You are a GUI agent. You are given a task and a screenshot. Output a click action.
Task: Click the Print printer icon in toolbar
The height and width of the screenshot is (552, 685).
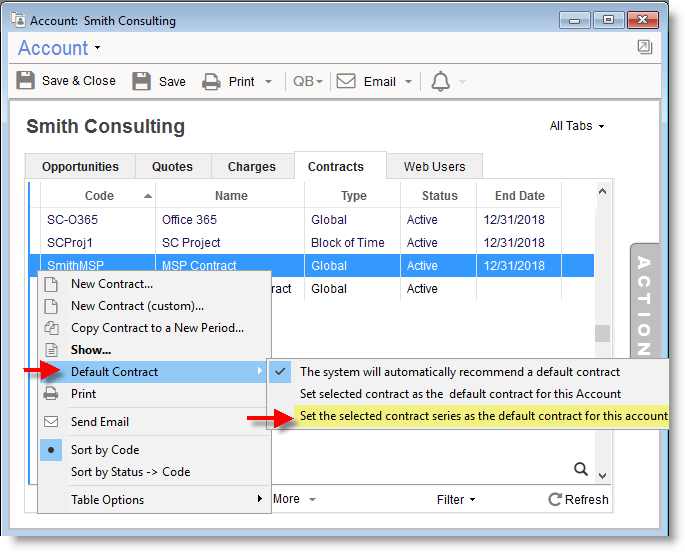211,82
